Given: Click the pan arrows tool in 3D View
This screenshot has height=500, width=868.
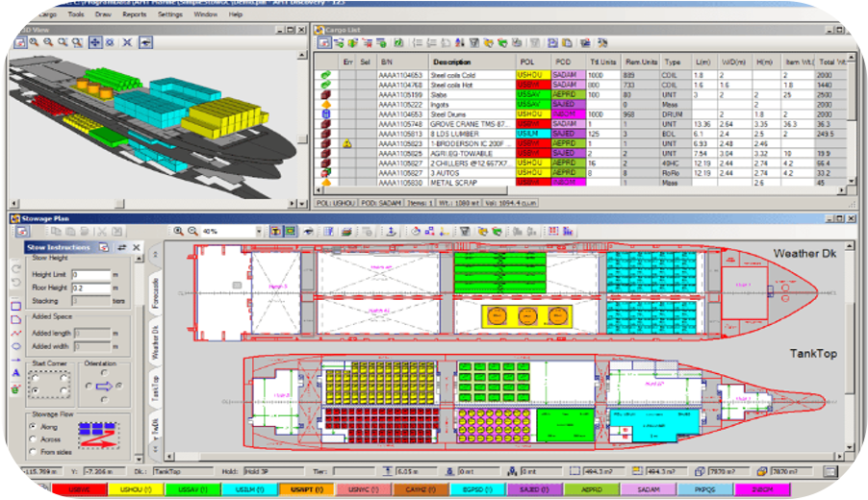Looking at the screenshot, I should (96, 42).
